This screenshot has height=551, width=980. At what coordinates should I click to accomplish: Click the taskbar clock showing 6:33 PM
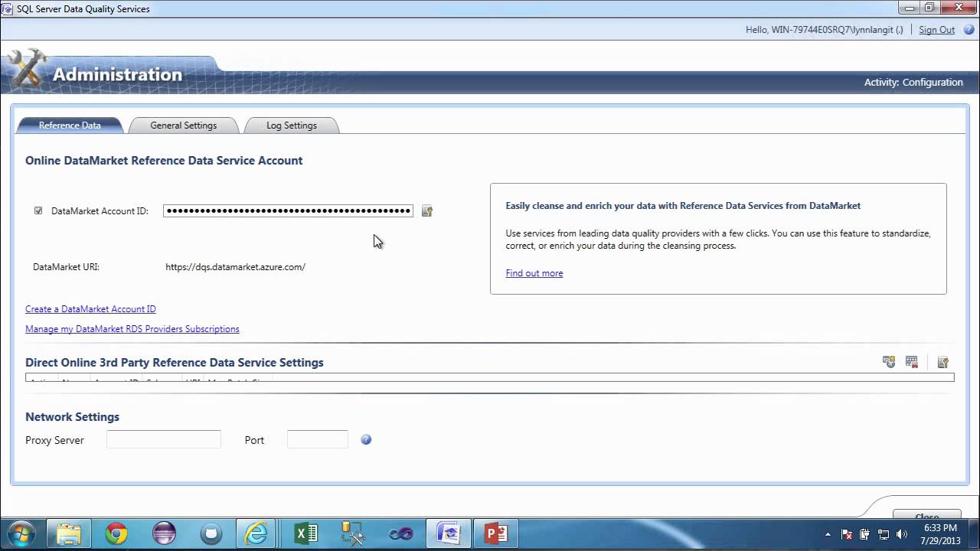click(x=940, y=534)
